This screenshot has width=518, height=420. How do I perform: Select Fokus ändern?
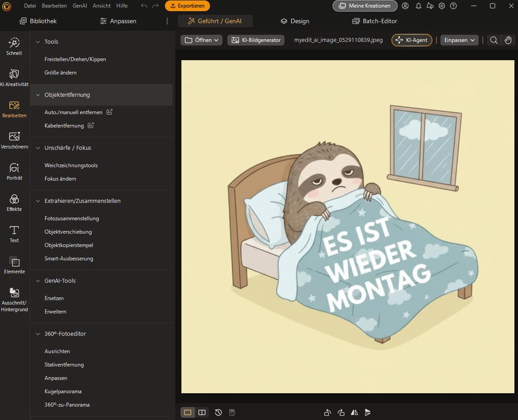click(x=60, y=179)
